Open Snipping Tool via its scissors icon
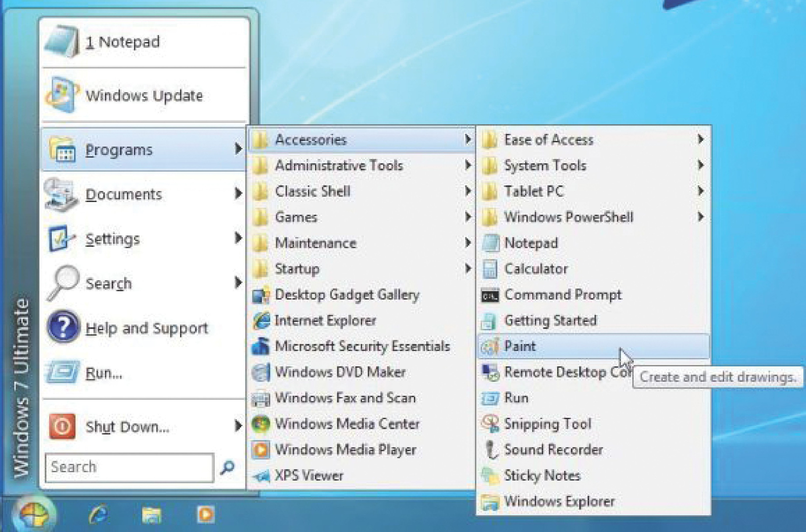This screenshot has height=532, width=806. (x=490, y=424)
